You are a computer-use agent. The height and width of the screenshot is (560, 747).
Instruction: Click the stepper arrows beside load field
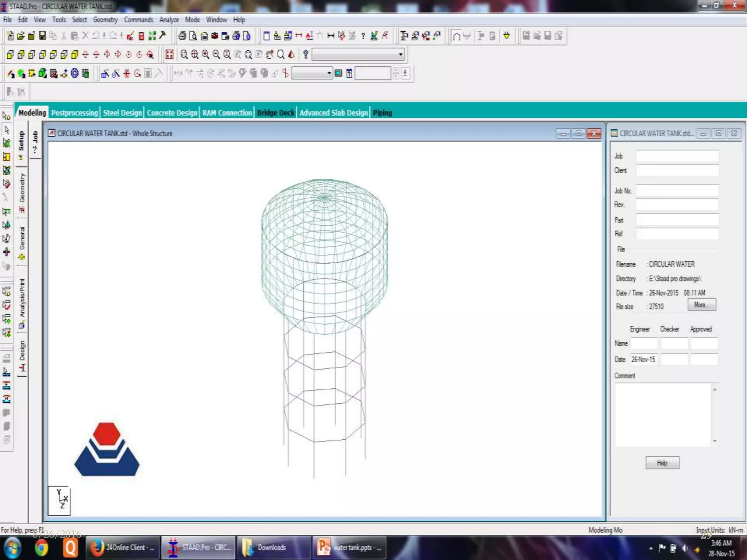pos(396,73)
